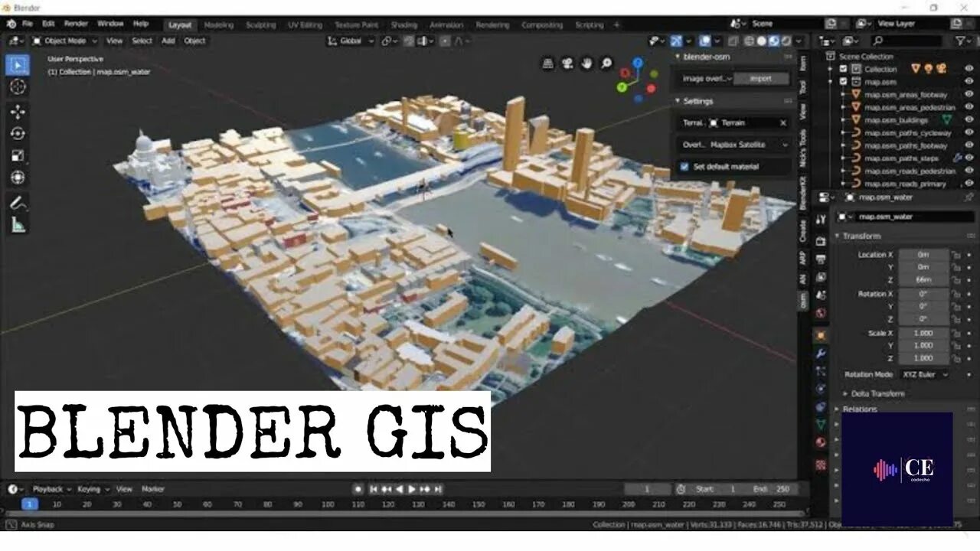Image resolution: width=980 pixels, height=551 pixels.
Task: Select the Measure tool
Action: [18, 225]
